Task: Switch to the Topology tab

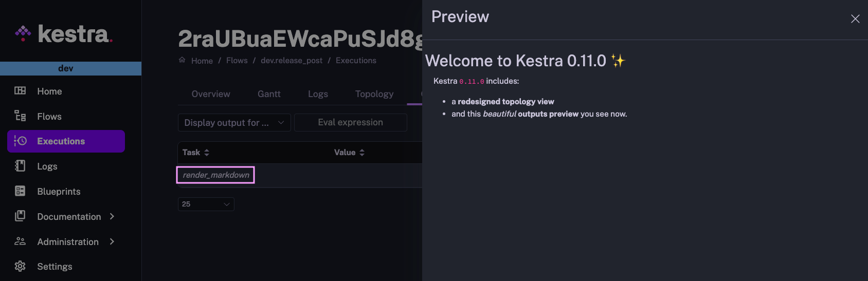Action: 374,94
